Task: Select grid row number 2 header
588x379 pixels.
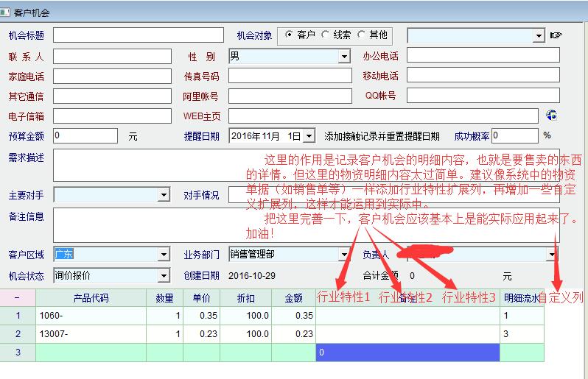Action: [17, 334]
